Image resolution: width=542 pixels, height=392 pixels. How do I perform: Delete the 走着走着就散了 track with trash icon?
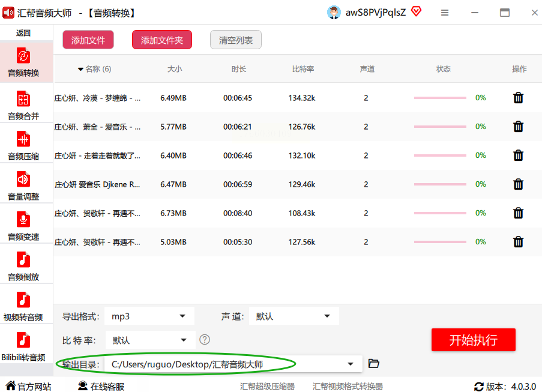(518, 155)
